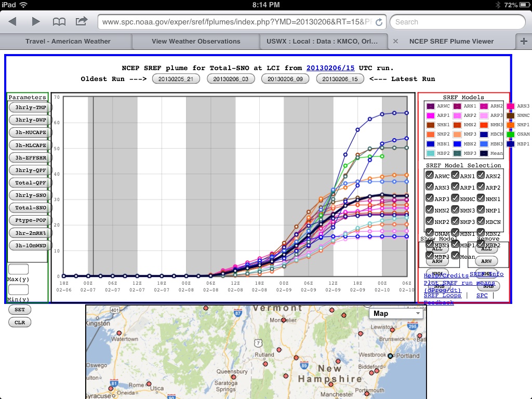The image size is (532, 399).
Task: Tap the share icon in toolbar
Action: pyautogui.click(x=82, y=21)
